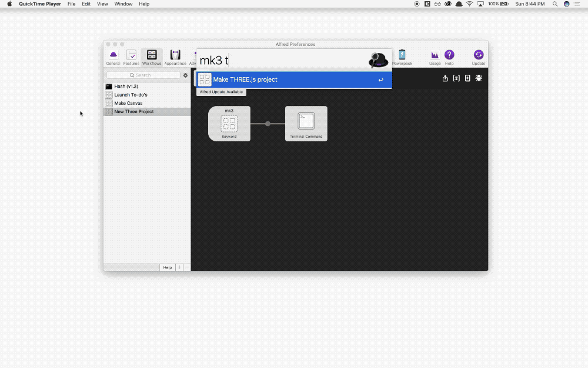The width and height of the screenshot is (588, 368).
Task: Open the Features preferences tab
Action: (x=131, y=58)
